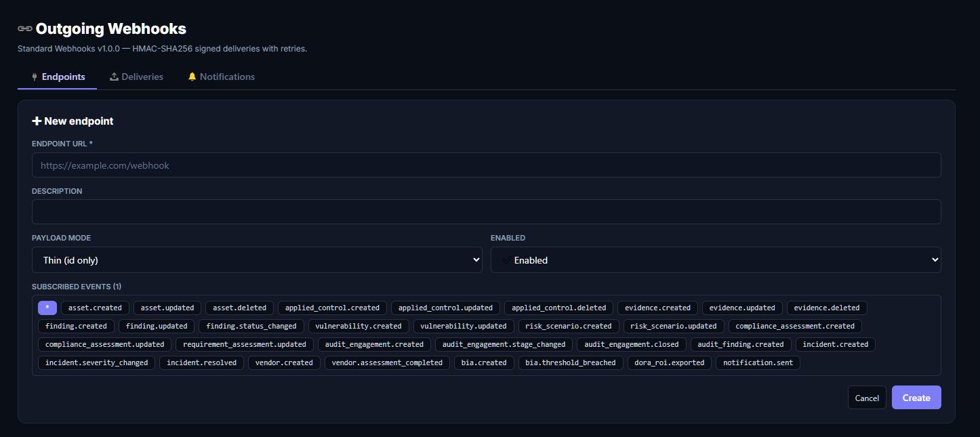Enable compliance_assessment.created event
980x437 pixels.
tap(795, 326)
